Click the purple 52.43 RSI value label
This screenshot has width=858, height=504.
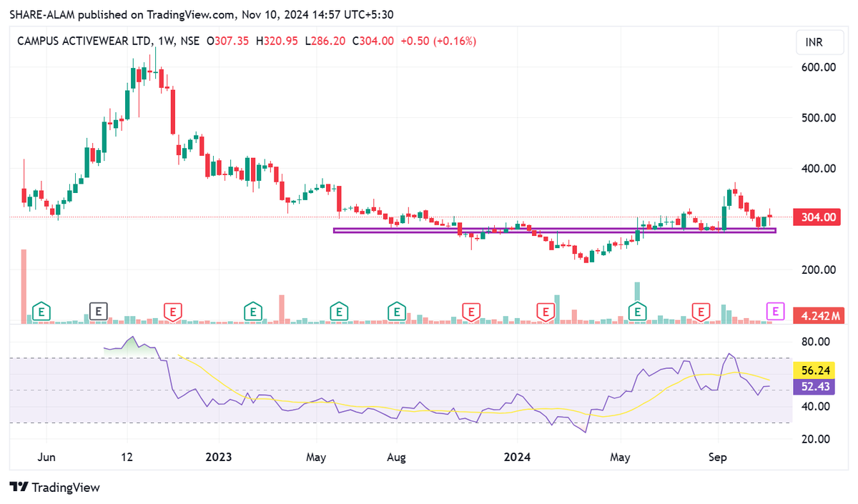tap(815, 386)
